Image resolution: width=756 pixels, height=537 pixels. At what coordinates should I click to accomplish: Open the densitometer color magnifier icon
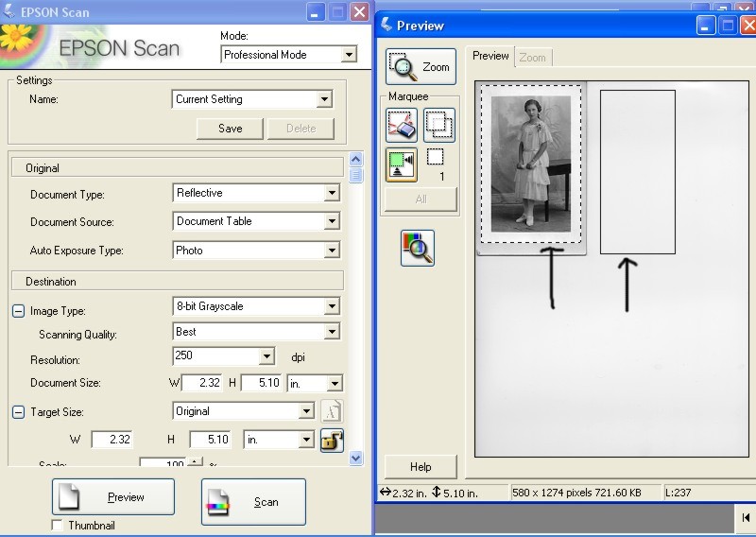coord(417,248)
